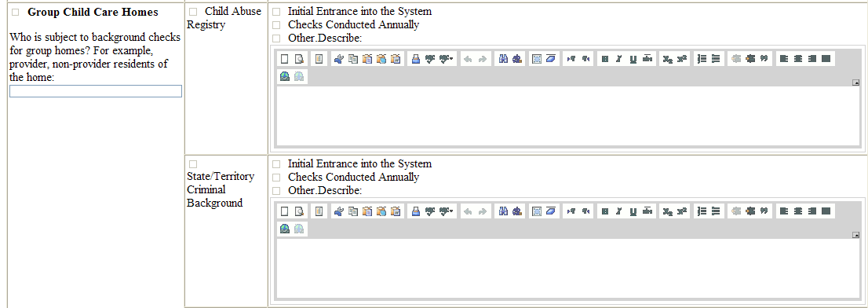Toggle Italic in Criminal Background editor
868x308 pixels.
(x=618, y=211)
